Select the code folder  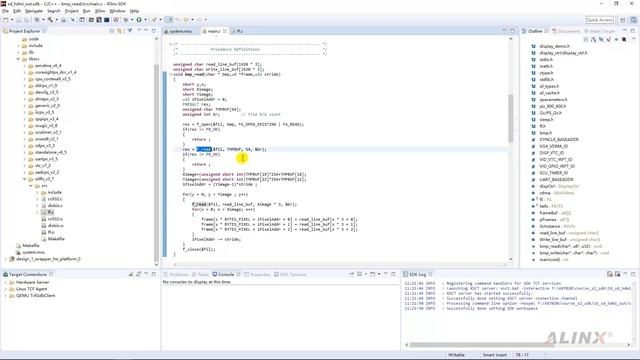pyautogui.click(x=33, y=39)
